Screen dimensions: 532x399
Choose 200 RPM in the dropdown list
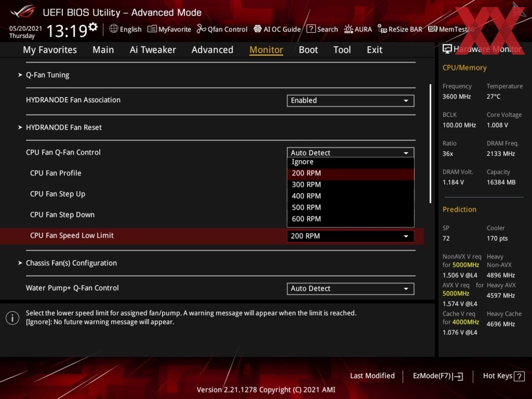point(350,173)
